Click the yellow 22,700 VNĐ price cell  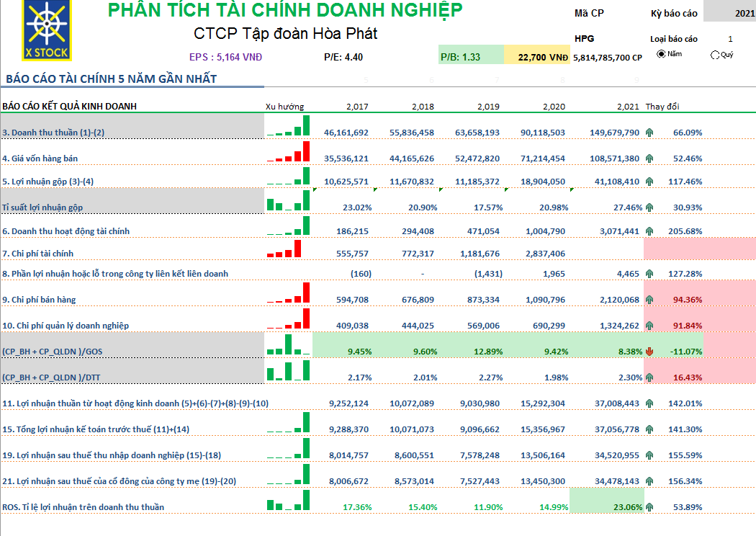[537, 55]
